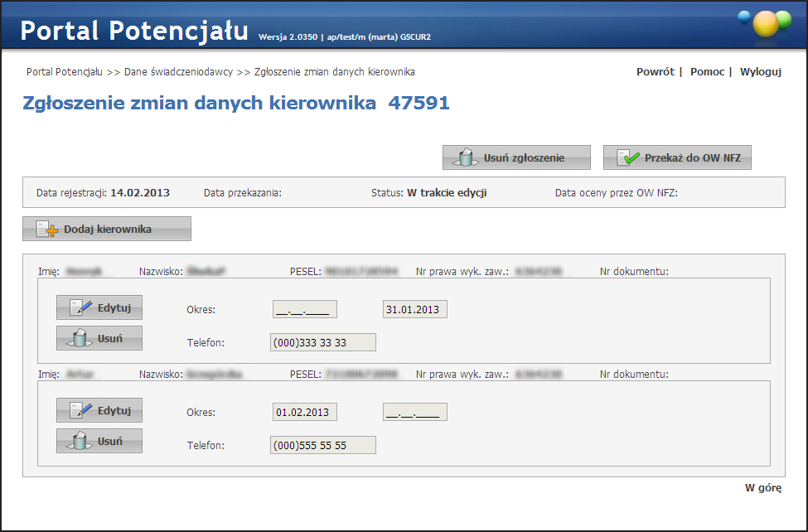Navigate to Dane świadczeniodawcy breadcrumb
The width and height of the screenshot is (808, 532).
pos(178,72)
